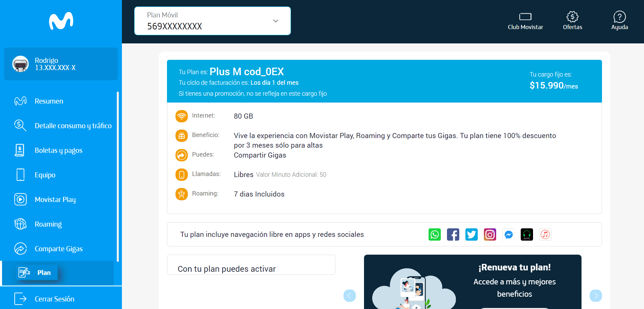Click the Twitter app icon

[472, 234]
